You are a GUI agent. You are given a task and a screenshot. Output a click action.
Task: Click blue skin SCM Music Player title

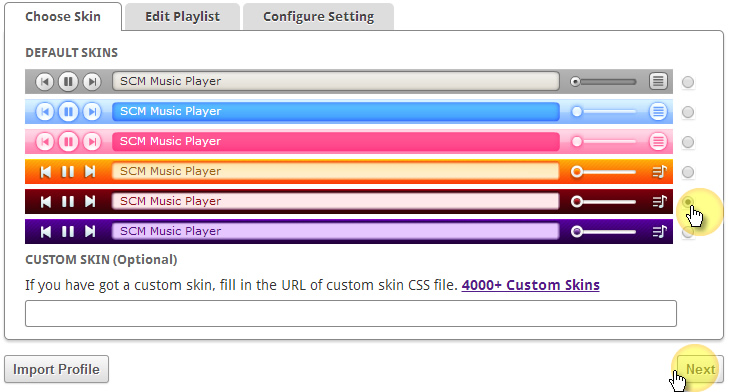(x=170, y=111)
